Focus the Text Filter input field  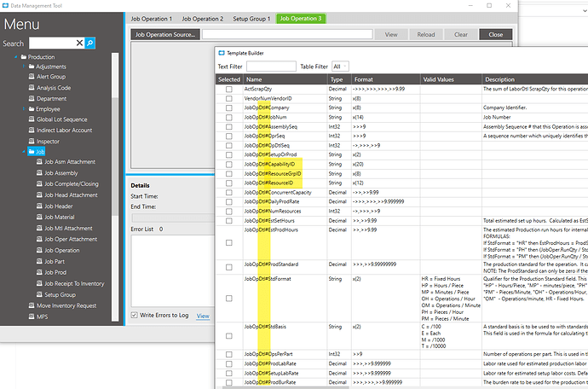[x=271, y=67]
